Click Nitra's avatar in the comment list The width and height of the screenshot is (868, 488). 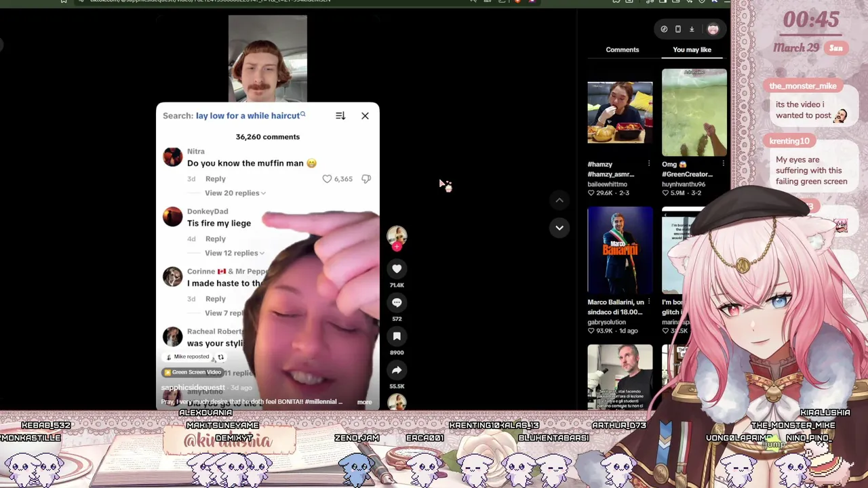(x=173, y=157)
